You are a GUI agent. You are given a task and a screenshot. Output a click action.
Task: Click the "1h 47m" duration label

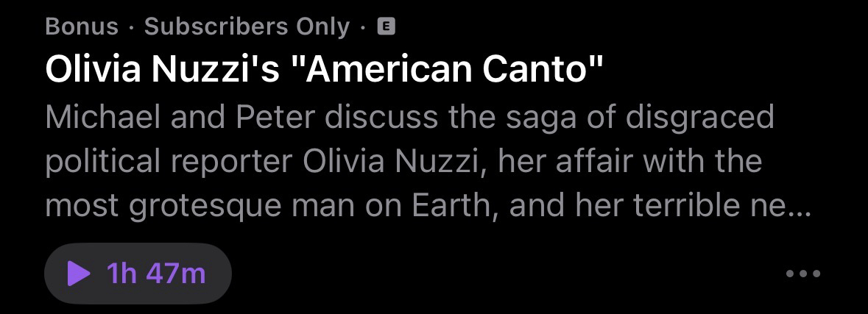(156, 274)
